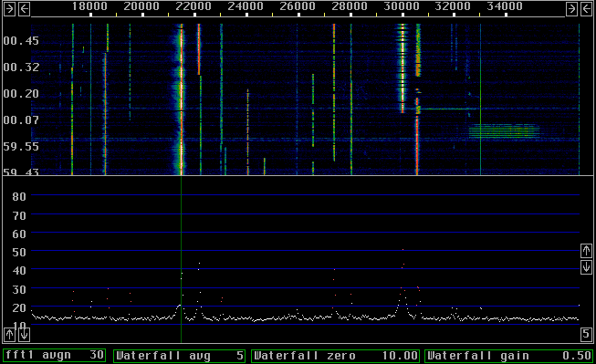Click the thin green vertical line near 33000
The width and height of the screenshot is (596, 364).
[480, 99]
